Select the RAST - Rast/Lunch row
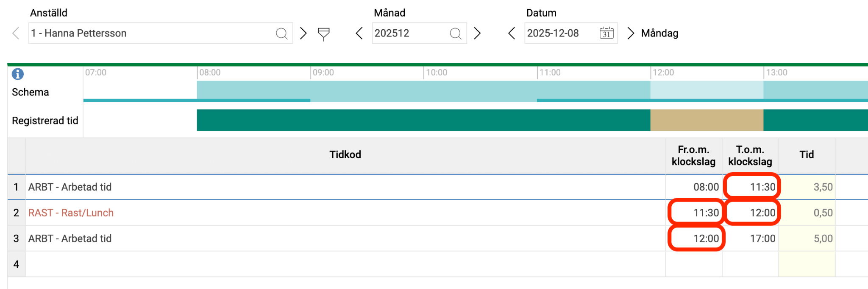The height and width of the screenshot is (289, 868). pyautogui.click(x=71, y=213)
